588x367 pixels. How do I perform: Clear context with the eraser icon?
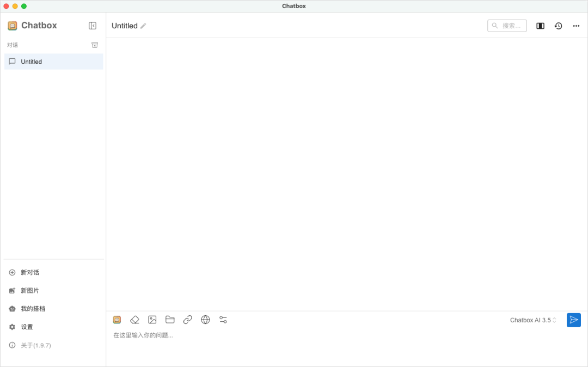[134, 320]
